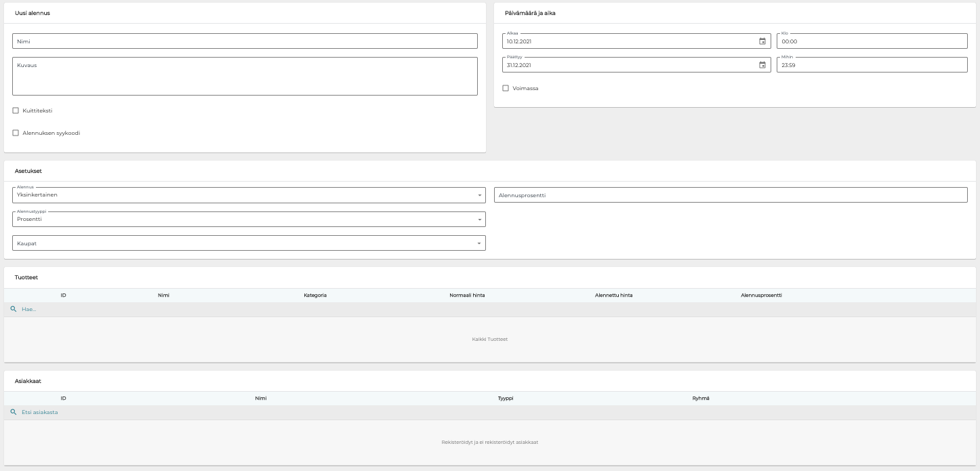Screen dimensions: 980x471
Task: Click the Tuotteet search magnifier icon
Action: (x=13, y=309)
